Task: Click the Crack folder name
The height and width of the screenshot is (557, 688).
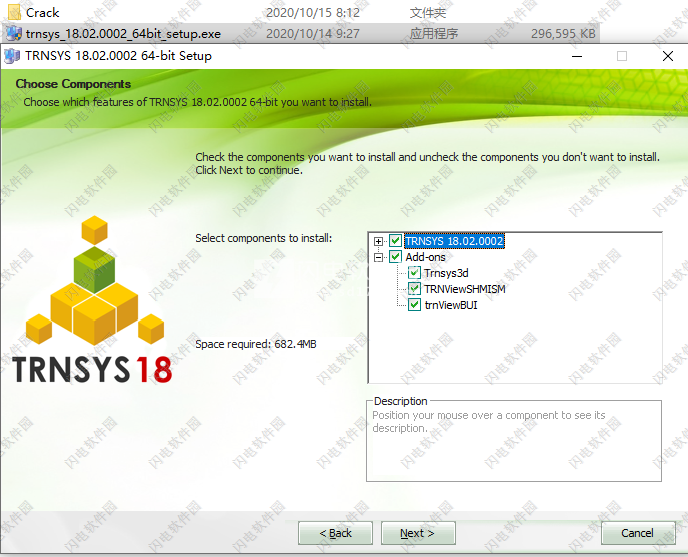Action: [43, 13]
